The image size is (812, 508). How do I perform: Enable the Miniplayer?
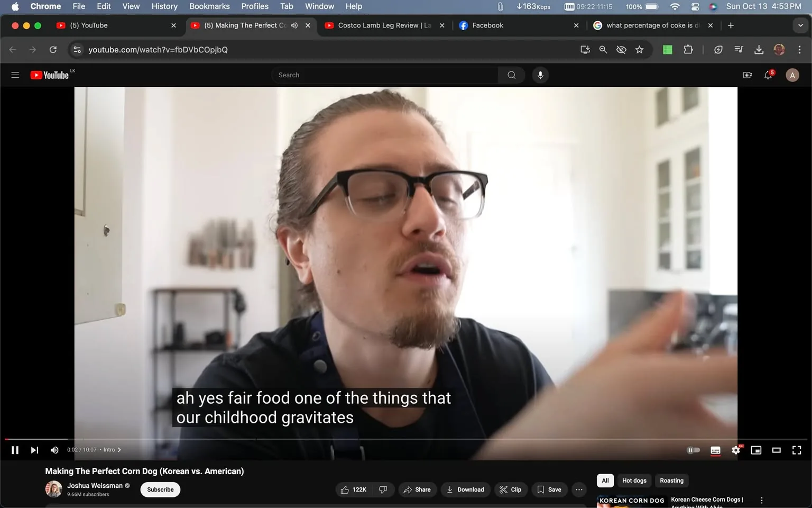[x=756, y=450]
